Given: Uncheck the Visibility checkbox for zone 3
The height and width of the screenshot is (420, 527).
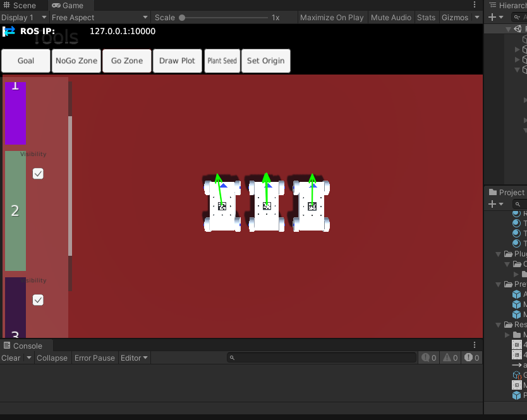Looking at the screenshot, I should click(38, 299).
